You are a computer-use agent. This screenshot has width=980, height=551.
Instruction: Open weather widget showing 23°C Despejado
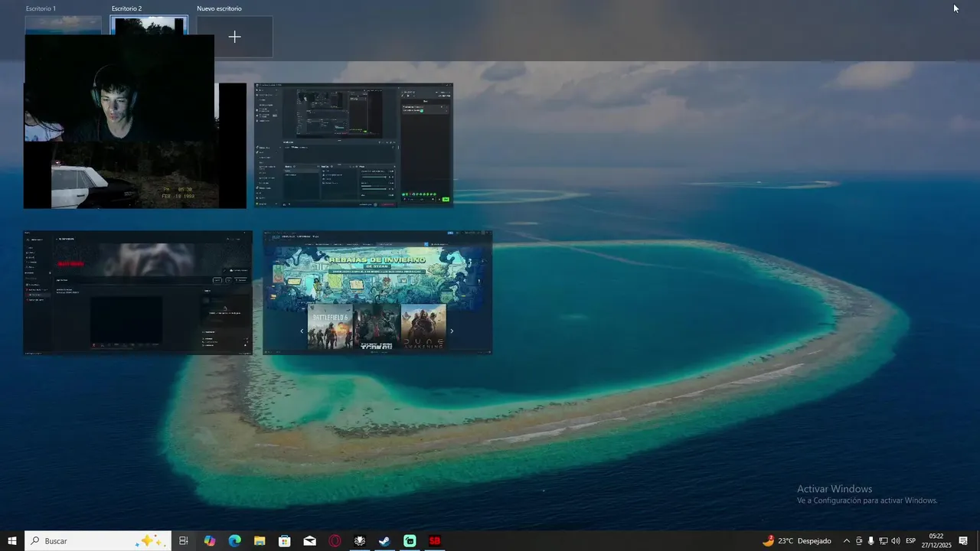click(x=797, y=541)
